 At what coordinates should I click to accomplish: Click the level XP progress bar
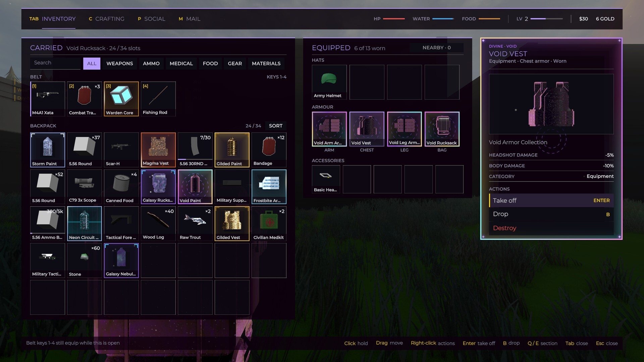547,19
